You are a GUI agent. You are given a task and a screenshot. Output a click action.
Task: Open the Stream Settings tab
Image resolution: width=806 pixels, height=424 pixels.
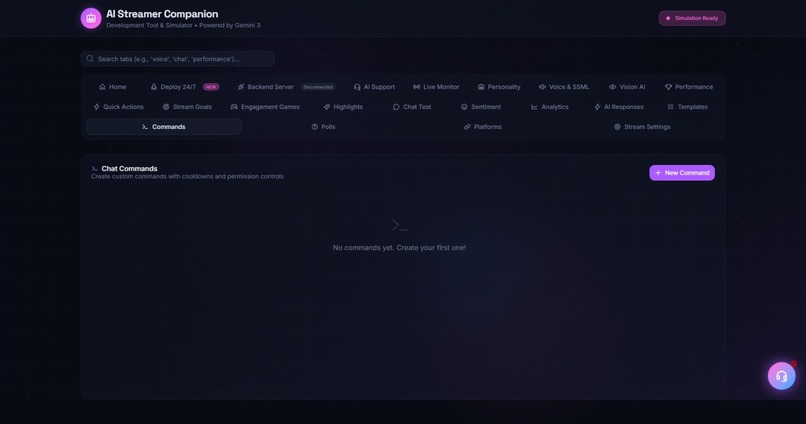(642, 127)
